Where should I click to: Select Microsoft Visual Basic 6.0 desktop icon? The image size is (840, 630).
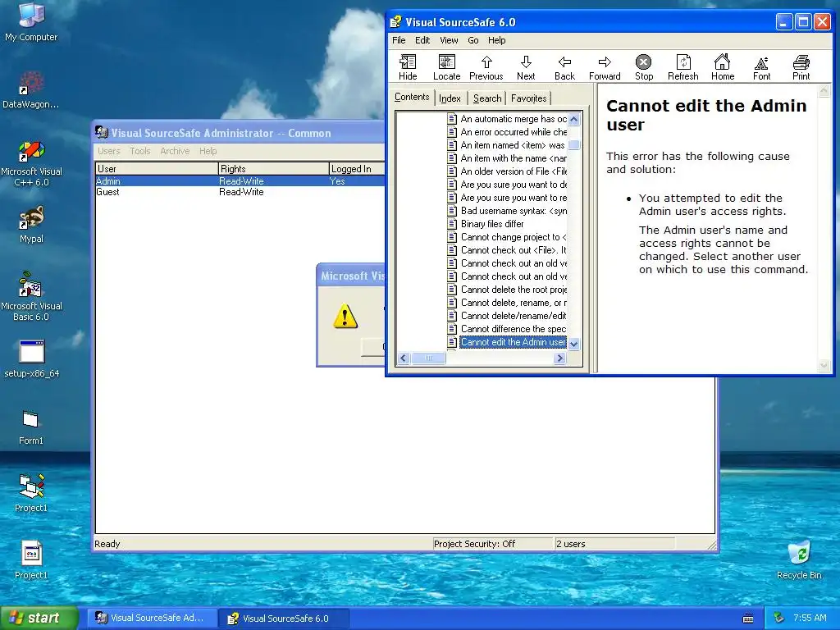click(x=31, y=296)
